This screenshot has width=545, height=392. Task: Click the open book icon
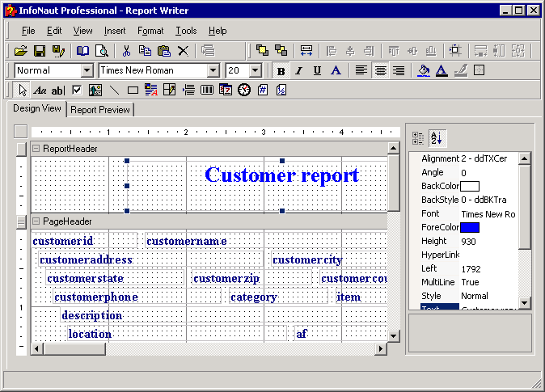(x=82, y=51)
